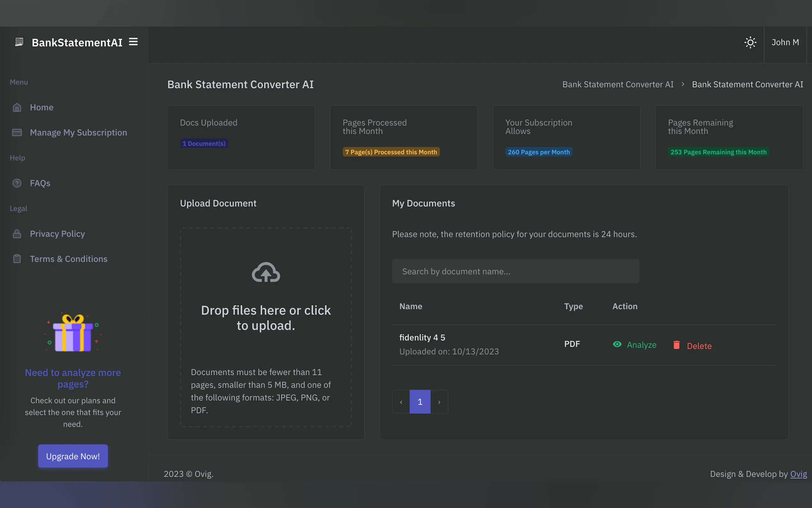This screenshot has width=812, height=508.
Task: Select page 1 pagination button
Action: [x=420, y=402]
